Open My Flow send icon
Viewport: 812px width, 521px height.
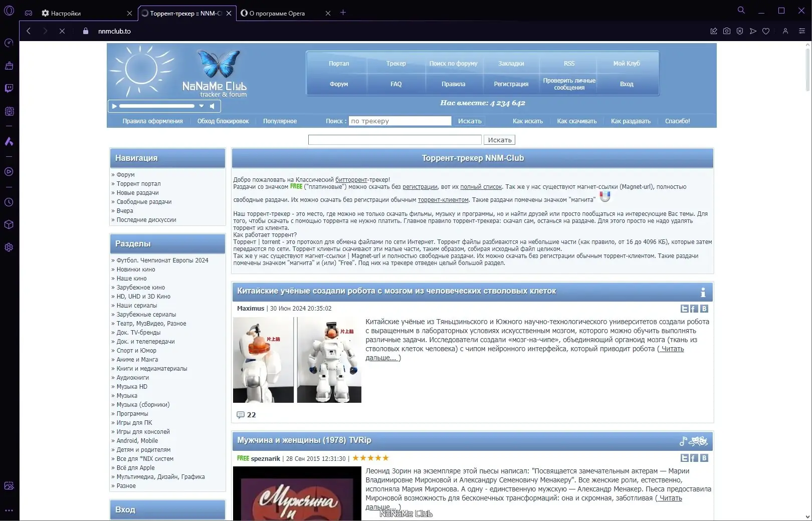pyautogui.click(x=753, y=31)
